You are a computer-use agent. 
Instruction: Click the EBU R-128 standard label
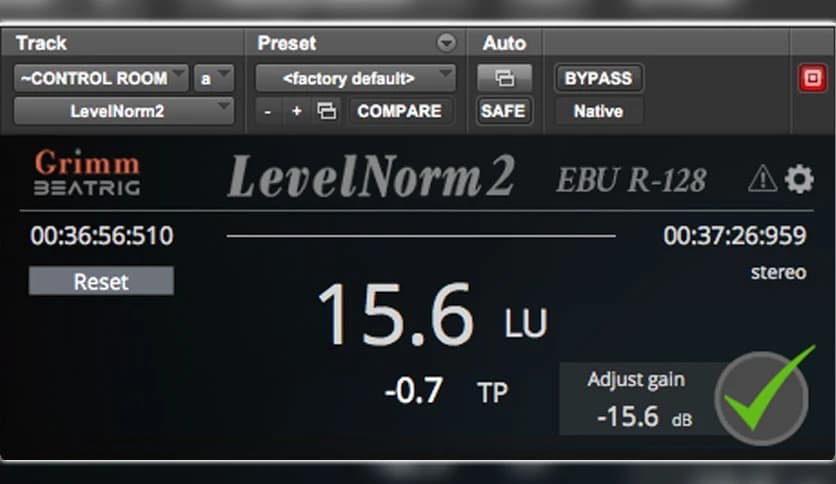point(631,180)
